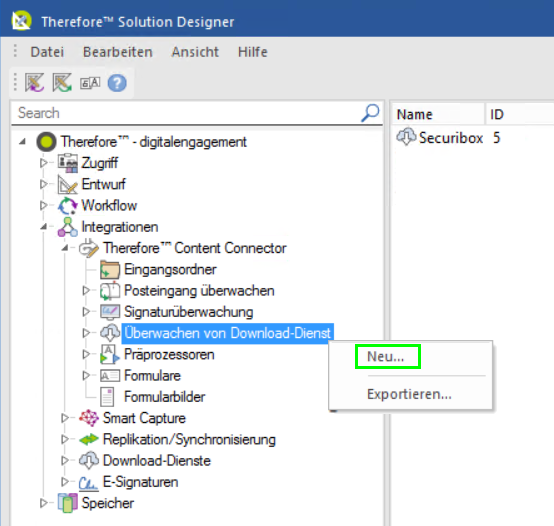The image size is (554, 526).
Task: Open the Ansicht menu
Action: pyautogui.click(x=195, y=52)
